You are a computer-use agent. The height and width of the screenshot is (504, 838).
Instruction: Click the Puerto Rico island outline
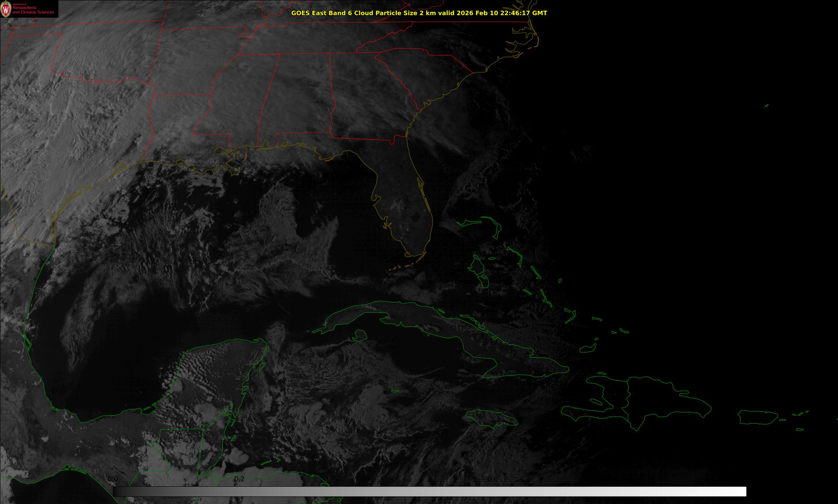(758, 417)
